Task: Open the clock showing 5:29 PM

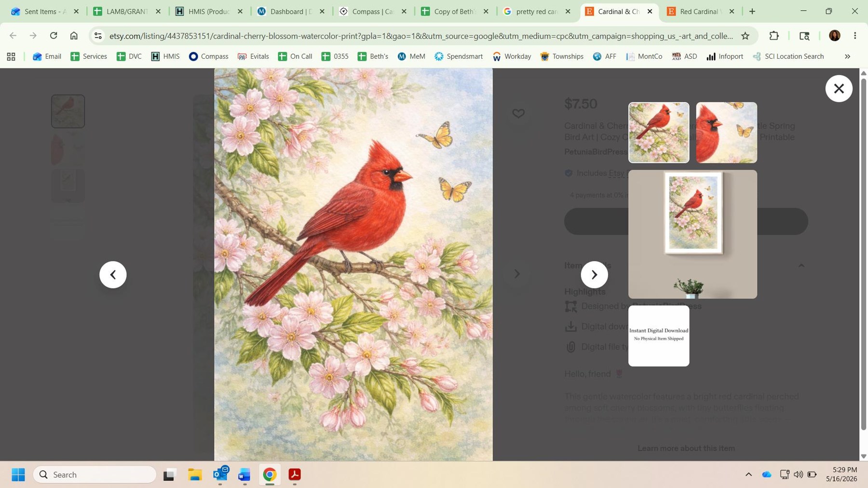Action: (x=841, y=474)
